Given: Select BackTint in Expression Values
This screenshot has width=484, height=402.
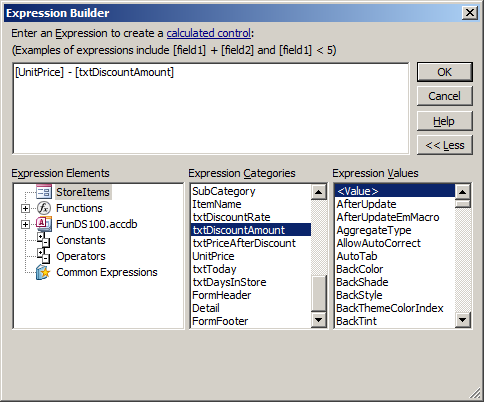Looking at the screenshot, I should pyautogui.click(x=395, y=321).
